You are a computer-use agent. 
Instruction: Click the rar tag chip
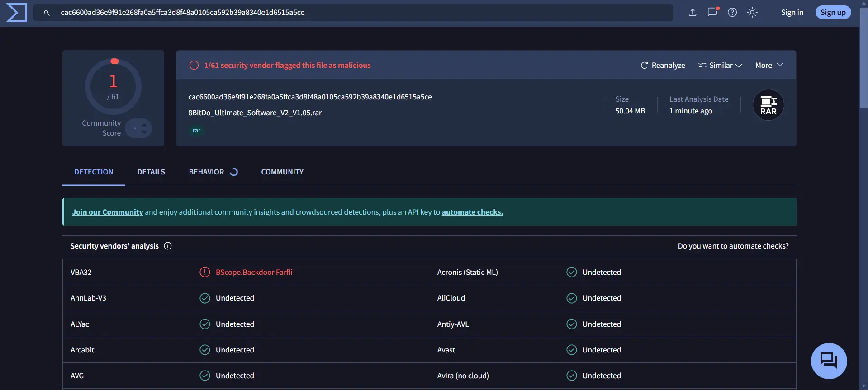click(x=196, y=130)
